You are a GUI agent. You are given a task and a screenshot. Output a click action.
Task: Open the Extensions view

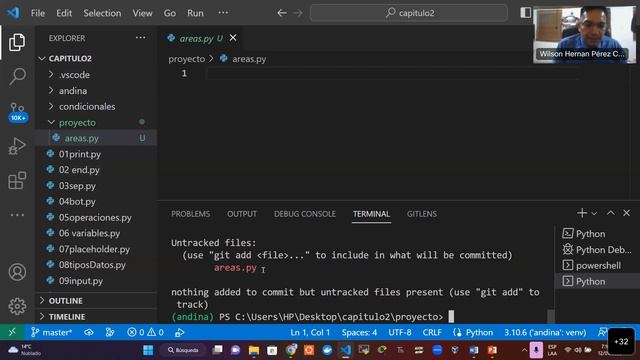[17, 180]
